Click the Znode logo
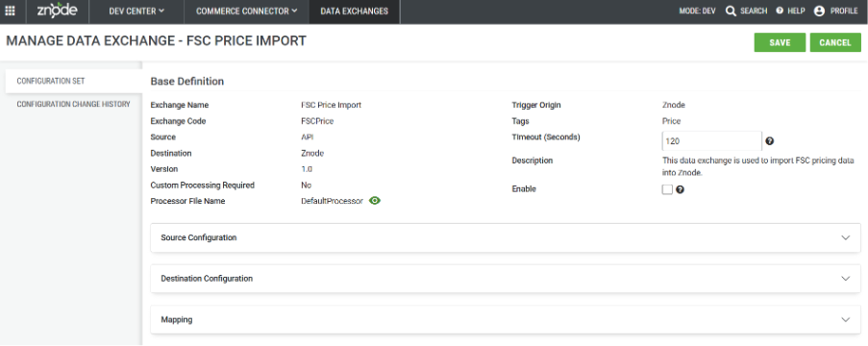This screenshot has width=868, height=346. click(x=57, y=11)
